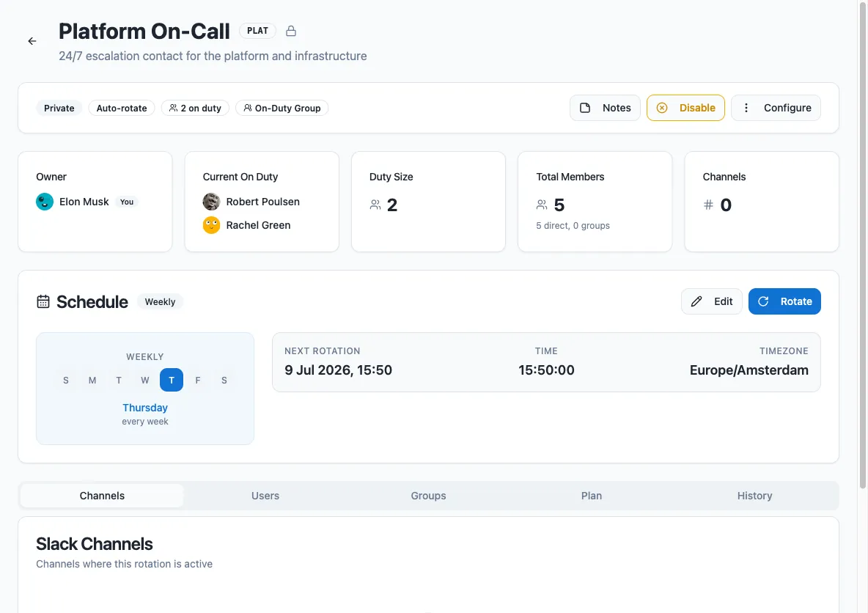Click the Auto-rotate tag
The width and height of the screenshot is (868, 613).
pos(122,108)
